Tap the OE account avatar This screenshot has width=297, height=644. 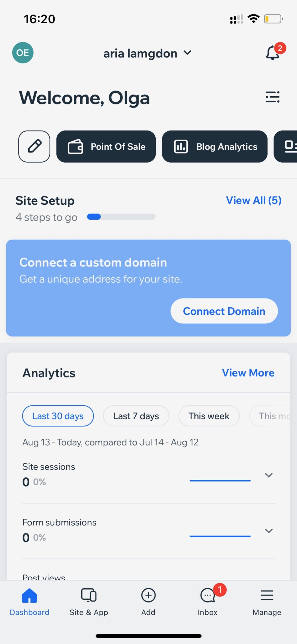point(22,53)
